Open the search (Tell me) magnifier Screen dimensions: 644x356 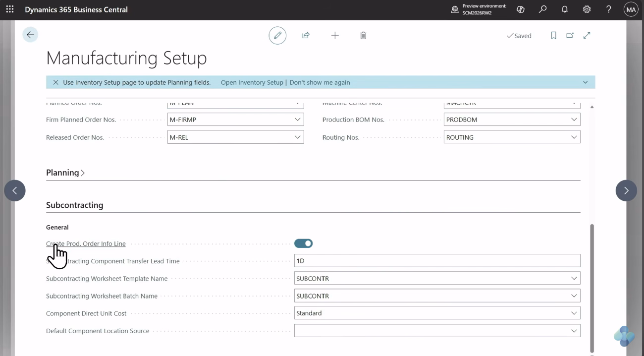tap(543, 9)
